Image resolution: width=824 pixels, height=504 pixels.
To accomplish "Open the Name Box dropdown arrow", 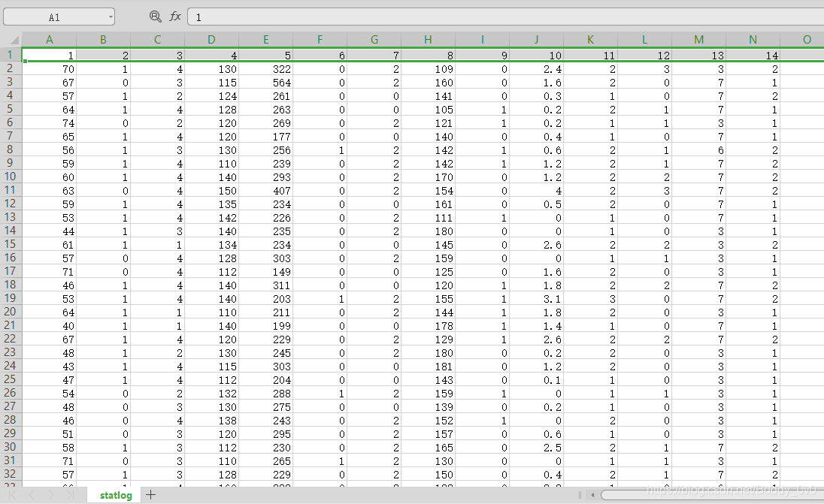I will [x=111, y=17].
